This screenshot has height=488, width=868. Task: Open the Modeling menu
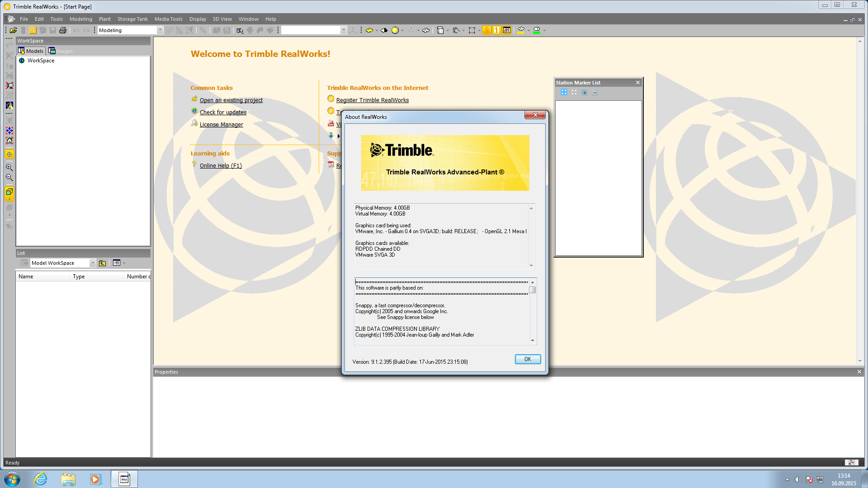pyautogui.click(x=81, y=19)
